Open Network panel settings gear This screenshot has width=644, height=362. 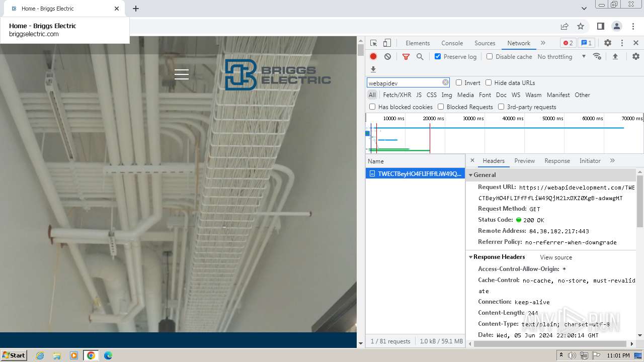[x=636, y=56]
